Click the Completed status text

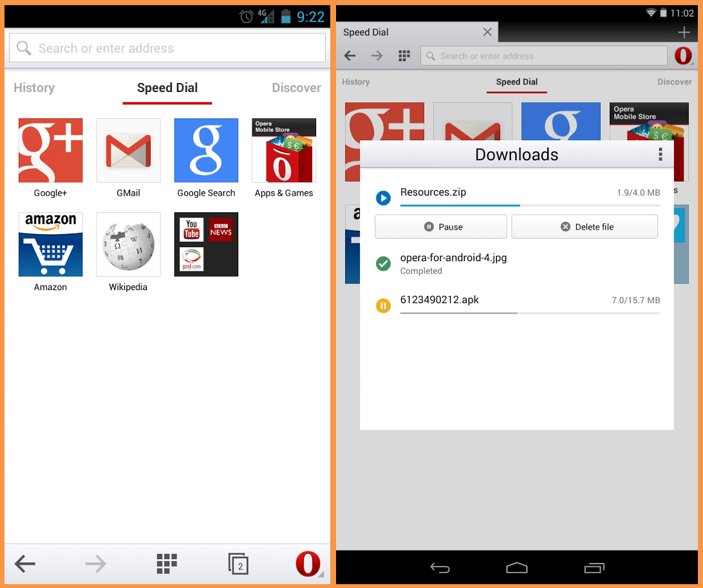tap(421, 271)
